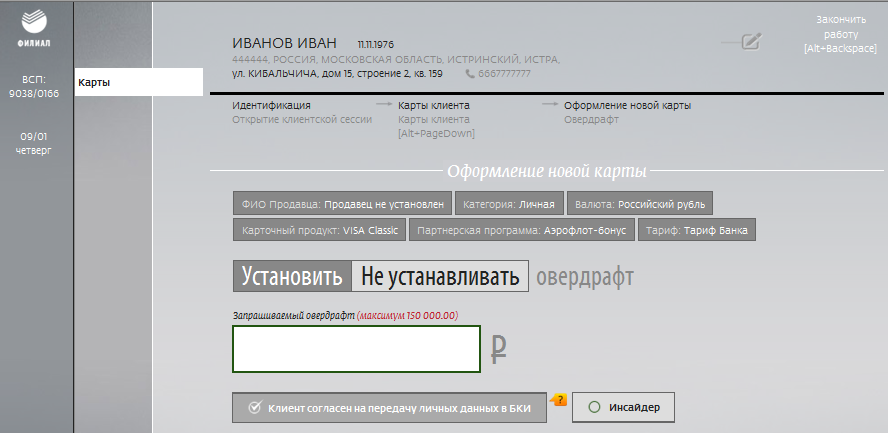Image resolution: width=888 pixels, height=433 pixels.
Task: Click the Оформление новой карты section heading
Action: pos(547,171)
